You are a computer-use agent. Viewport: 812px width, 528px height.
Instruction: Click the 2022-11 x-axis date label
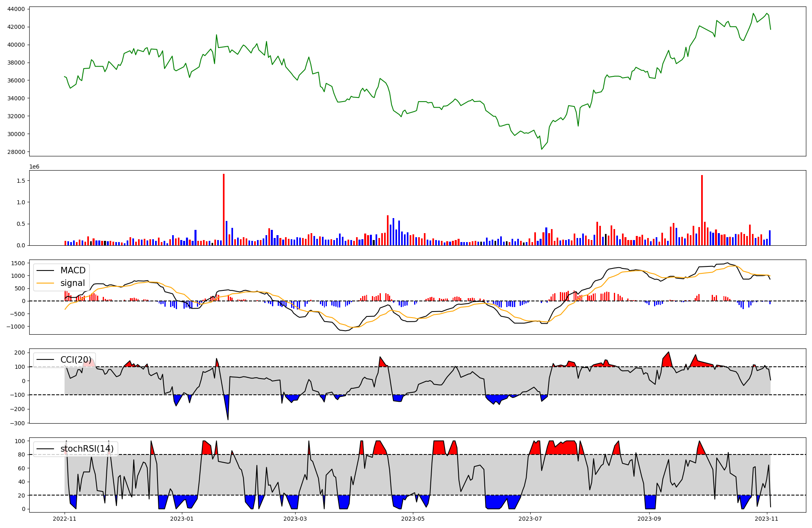[65, 519]
